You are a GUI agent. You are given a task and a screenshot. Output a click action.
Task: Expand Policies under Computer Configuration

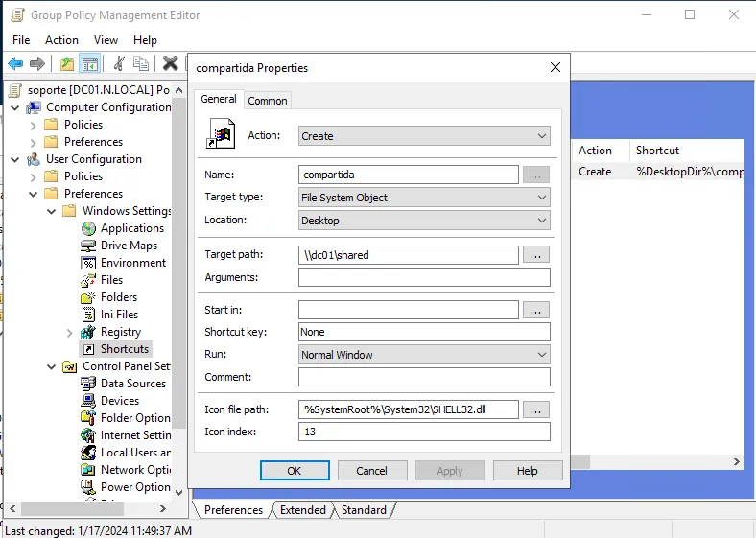(34, 125)
